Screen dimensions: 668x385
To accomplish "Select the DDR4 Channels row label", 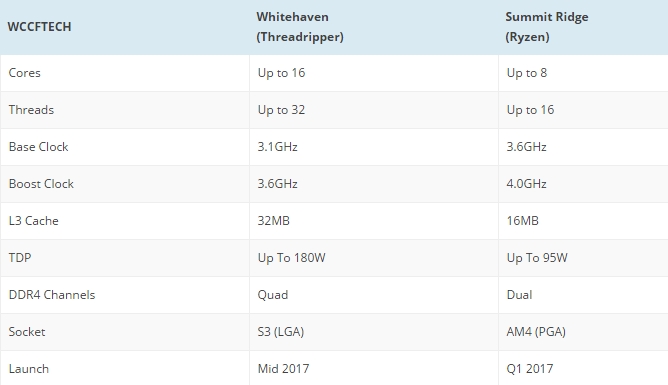I will coord(52,295).
